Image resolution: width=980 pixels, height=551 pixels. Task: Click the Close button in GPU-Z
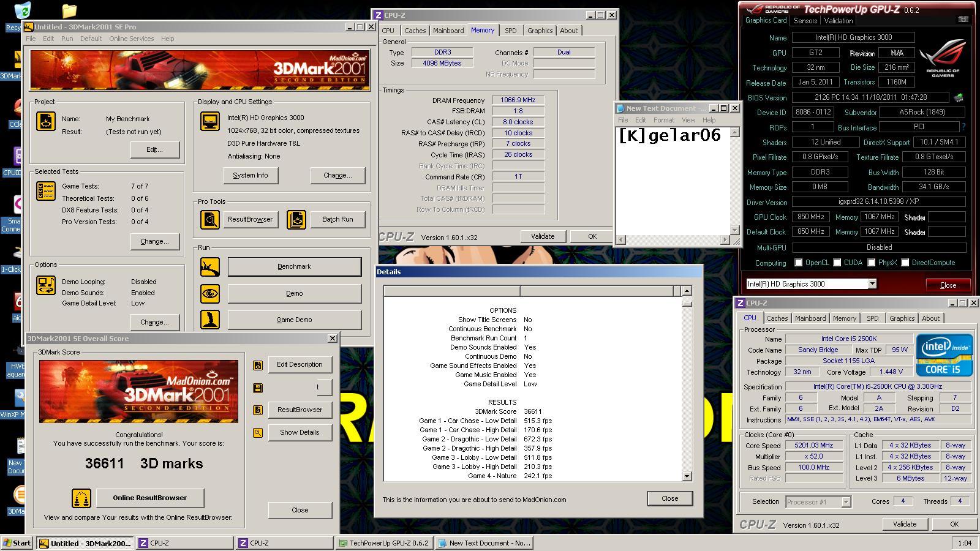click(x=948, y=285)
